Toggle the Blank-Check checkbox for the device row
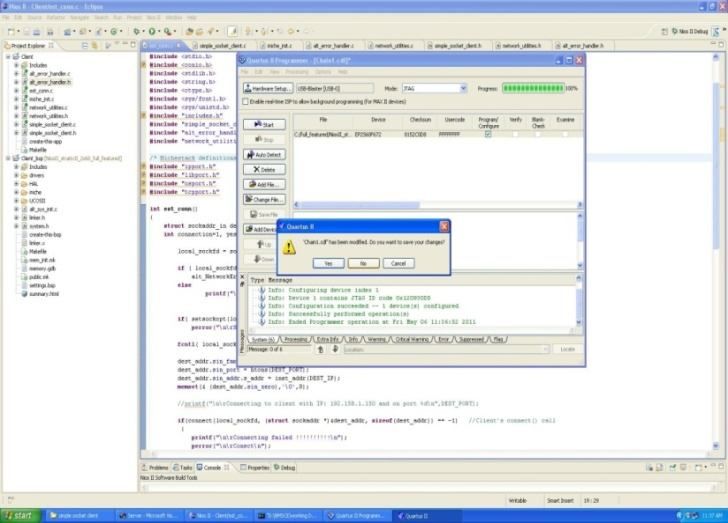 (x=538, y=134)
